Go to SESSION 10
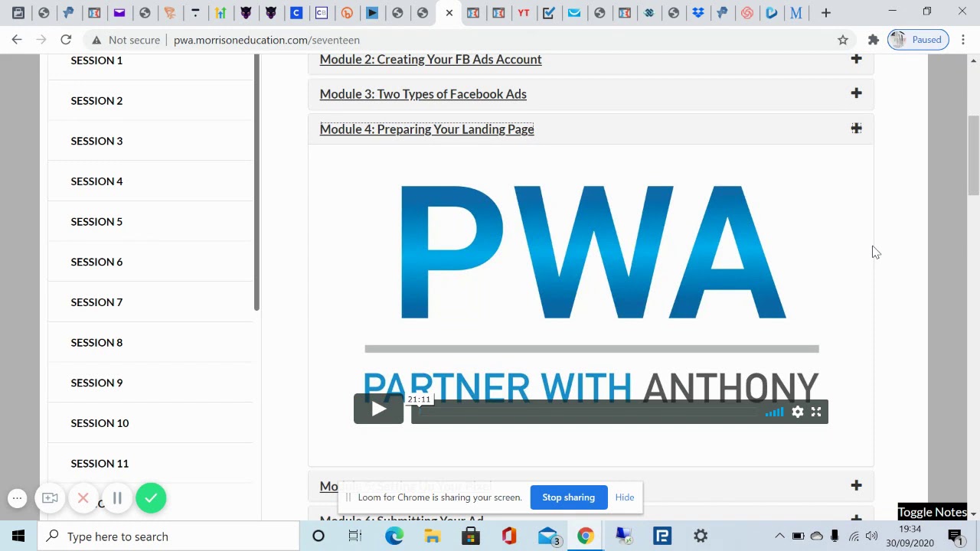This screenshot has height=551, width=980. pyautogui.click(x=100, y=423)
